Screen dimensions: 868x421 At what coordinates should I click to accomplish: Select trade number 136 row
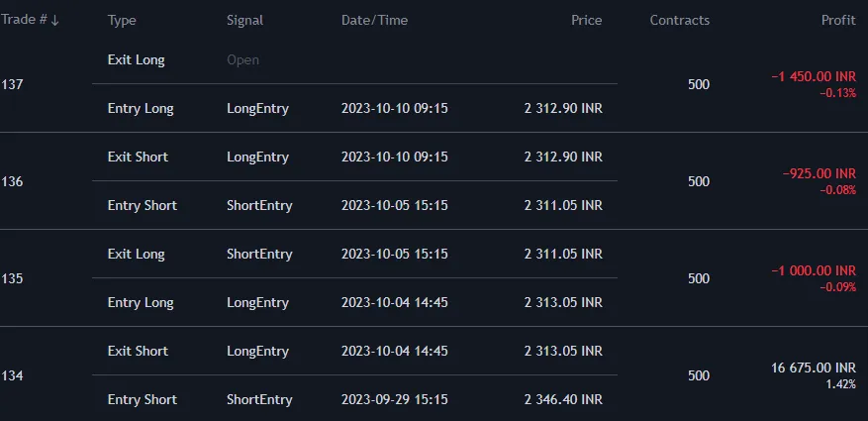coord(12,181)
